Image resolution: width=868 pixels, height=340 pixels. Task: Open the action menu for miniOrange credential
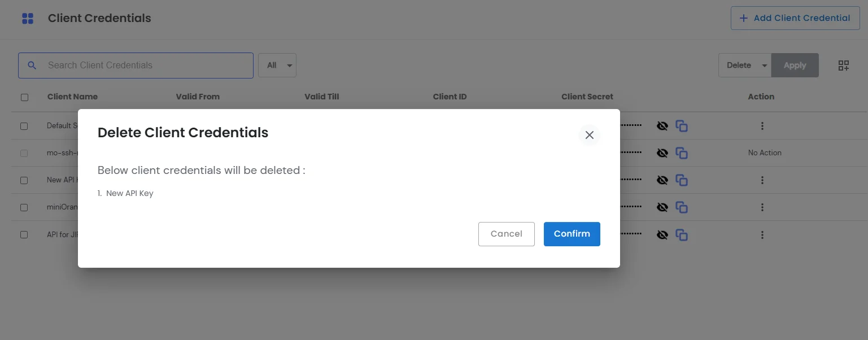[762, 207]
